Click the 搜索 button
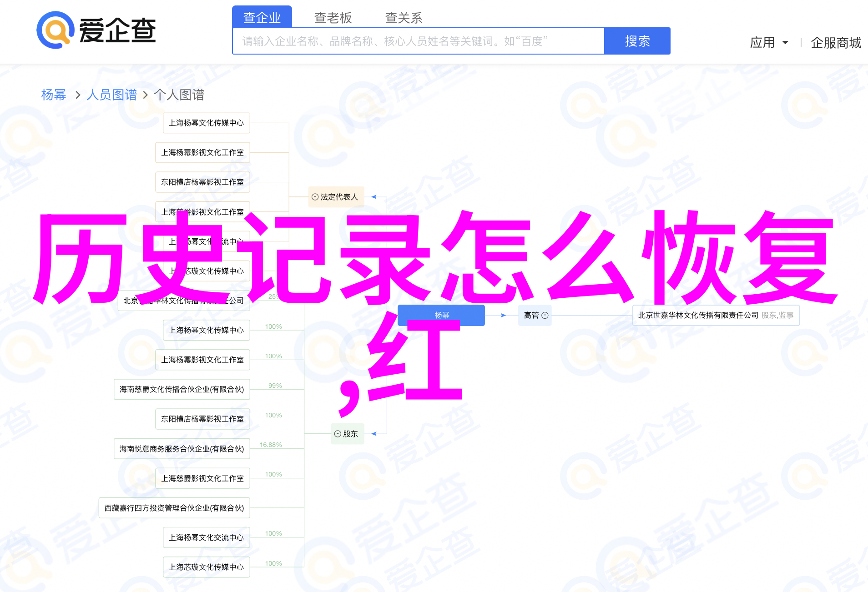 tap(637, 41)
